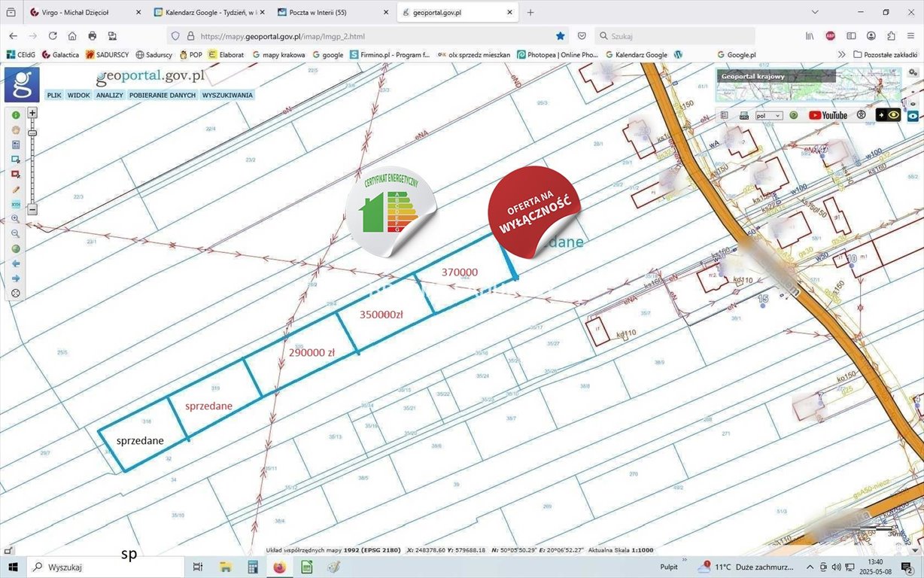The height and width of the screenshot is (578, 924).
Task: Select the Identify info tool
Action: pos(15,114)
